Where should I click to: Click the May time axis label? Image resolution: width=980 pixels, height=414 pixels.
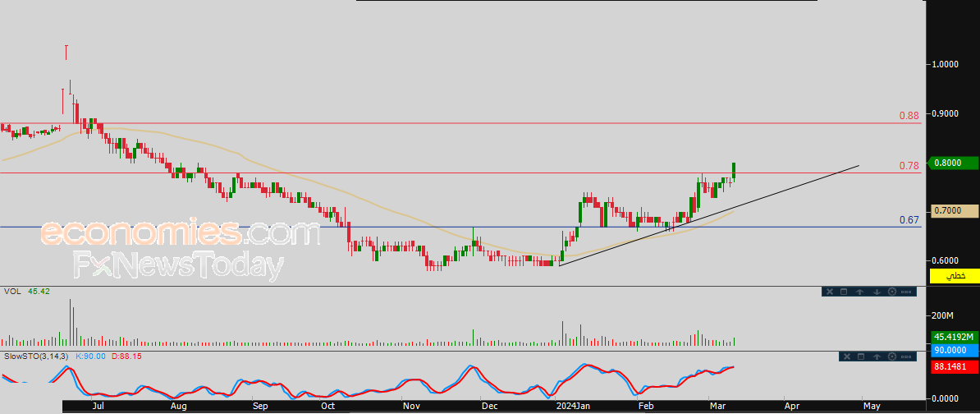pos(872,406)
